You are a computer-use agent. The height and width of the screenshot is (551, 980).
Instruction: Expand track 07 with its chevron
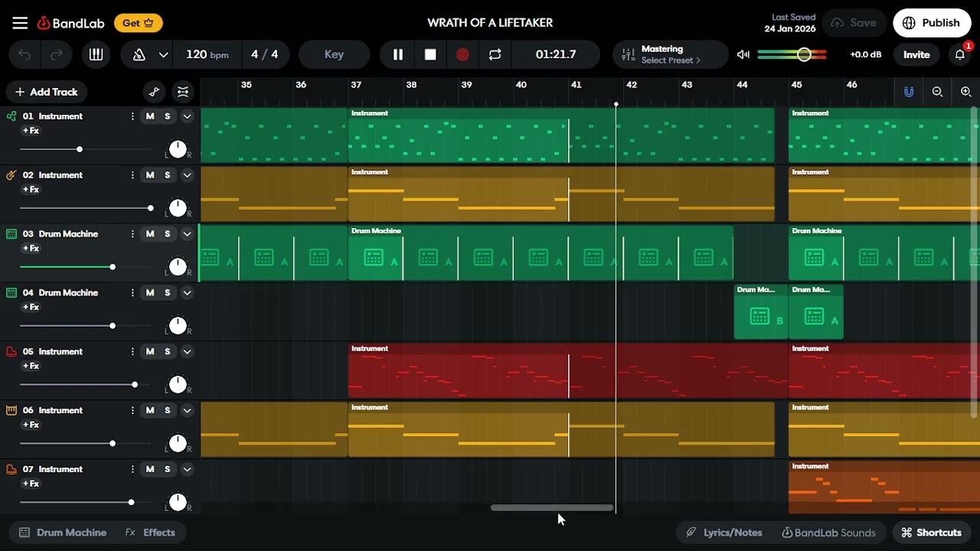(x=187, y=469)
